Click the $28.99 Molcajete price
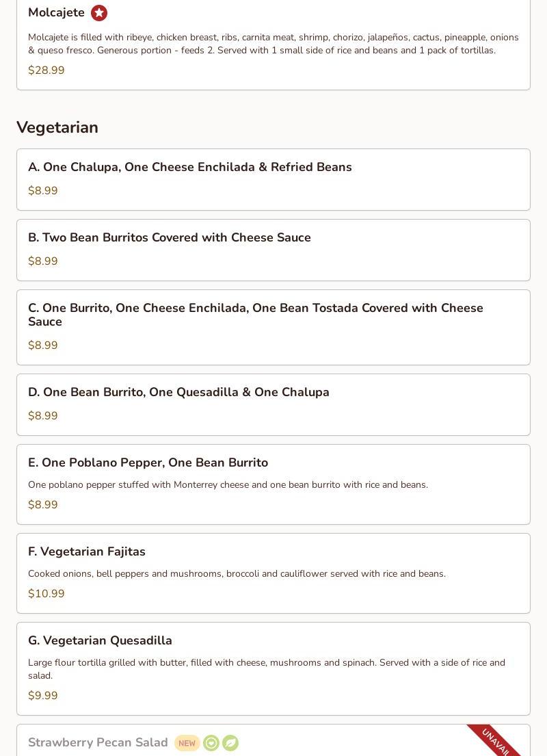Screen dimensions: 547x756 tap(46, 70)
